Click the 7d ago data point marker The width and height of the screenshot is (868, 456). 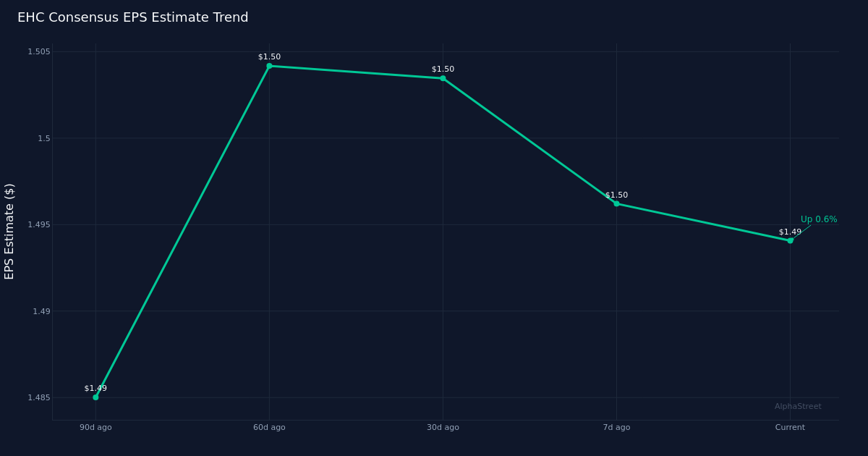click(616, 203)
